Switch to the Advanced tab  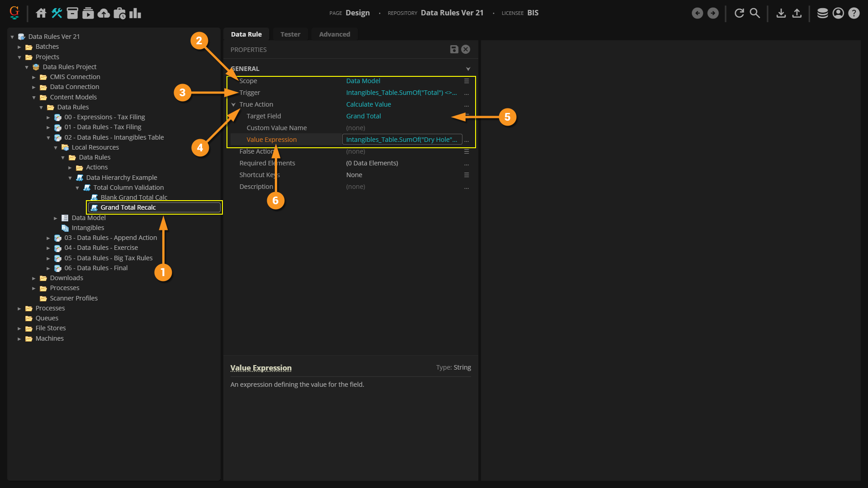point(334,34)
